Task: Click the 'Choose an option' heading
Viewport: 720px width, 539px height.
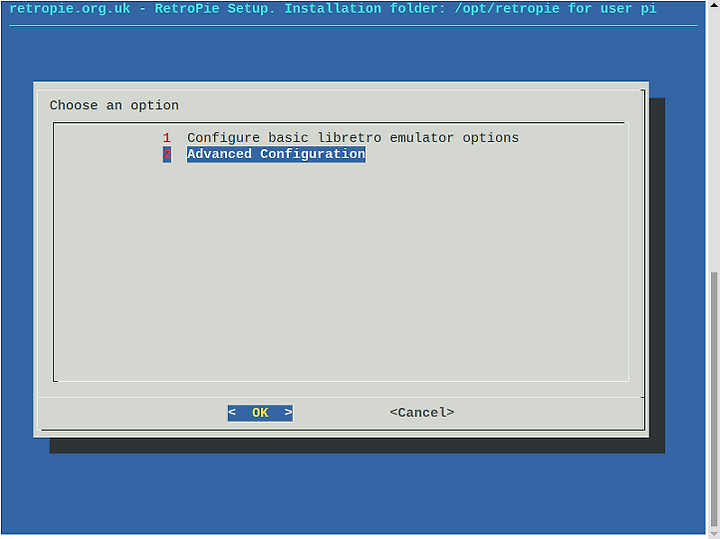Action: coord(114,105)
